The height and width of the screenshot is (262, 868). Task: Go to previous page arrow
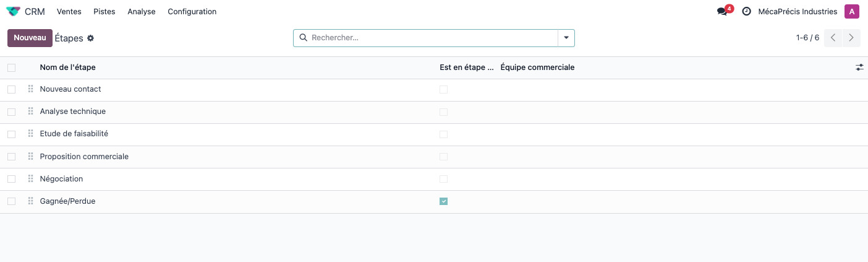833,38
